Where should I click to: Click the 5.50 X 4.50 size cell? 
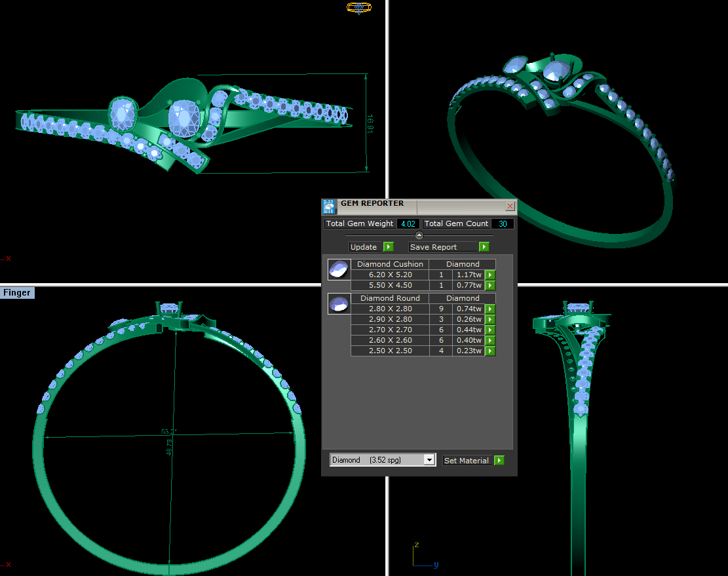click(390, 286)
